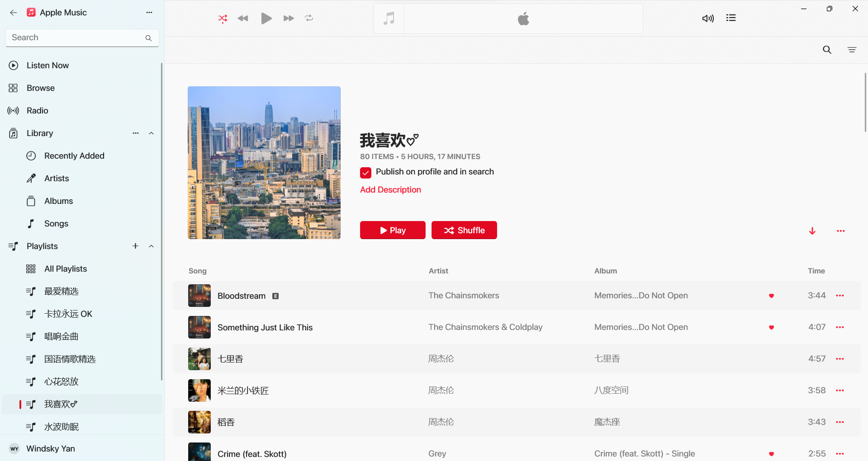This screenshot has width=868, height=461.
Task: Open the 国语情歌精选 playlist
Action: pos(81,359)
